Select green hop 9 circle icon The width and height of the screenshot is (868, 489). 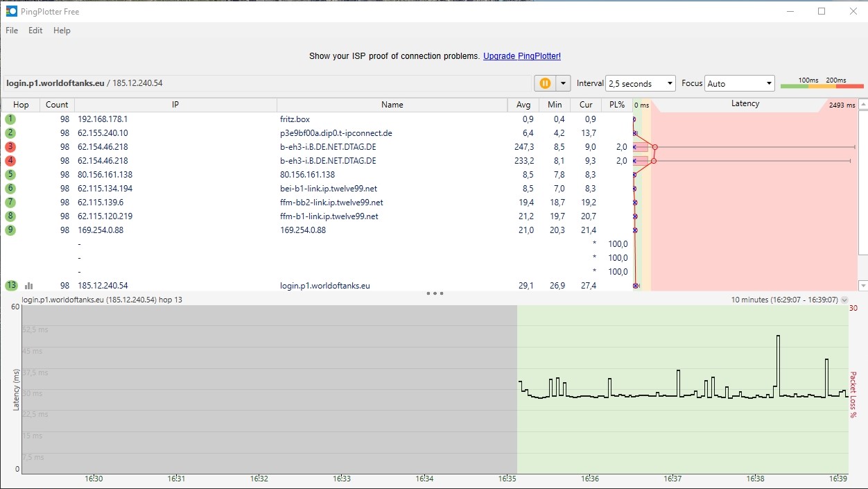coord(10,230)
